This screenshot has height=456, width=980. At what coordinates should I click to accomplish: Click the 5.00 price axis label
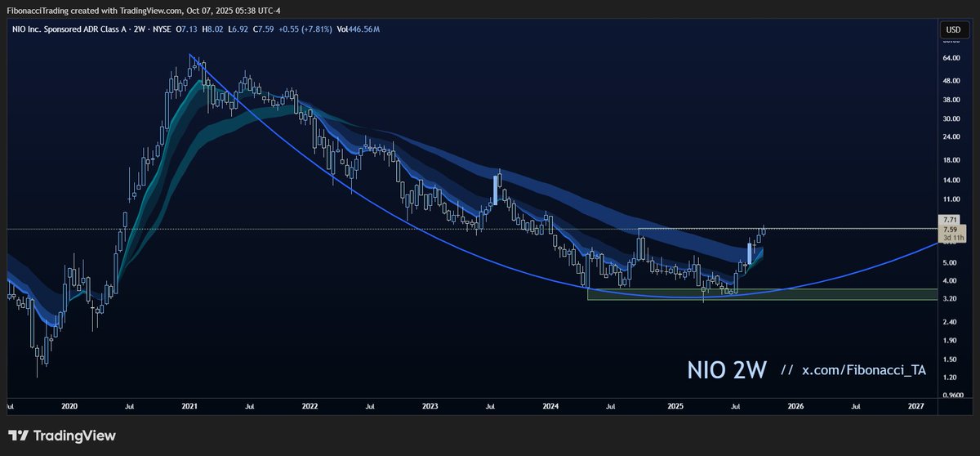[x=950, y=263]
